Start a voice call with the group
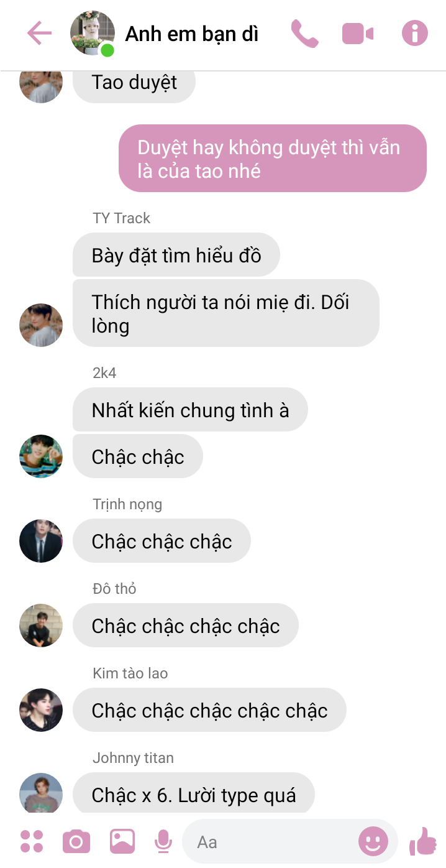 coord(304,34)
